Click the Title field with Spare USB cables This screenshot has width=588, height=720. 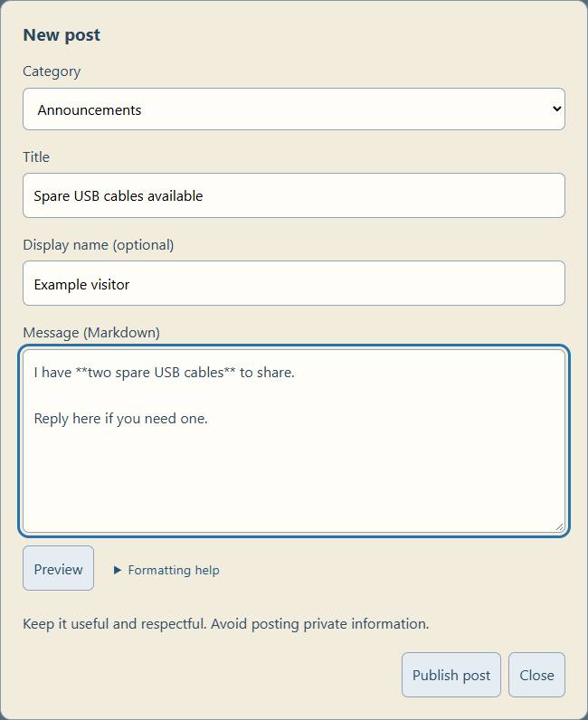pos(294,195)
